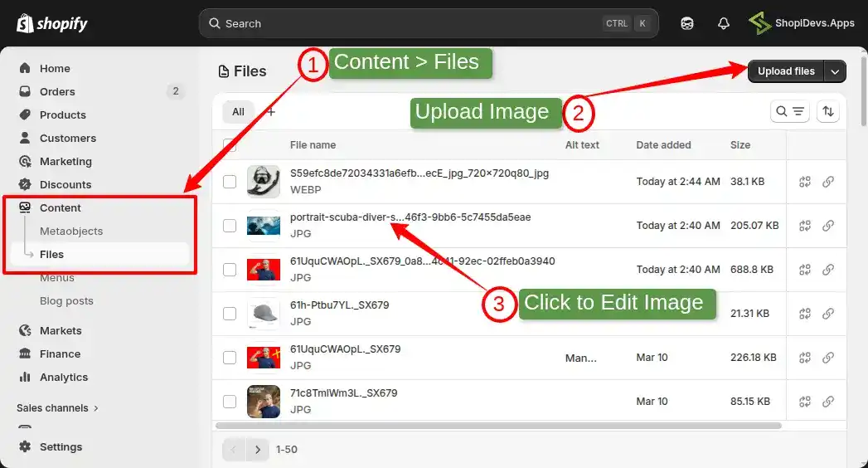Screen dimensions: 868x468
Task: Select the S59efc8de WEBP file checkbox
Action: 230,182
